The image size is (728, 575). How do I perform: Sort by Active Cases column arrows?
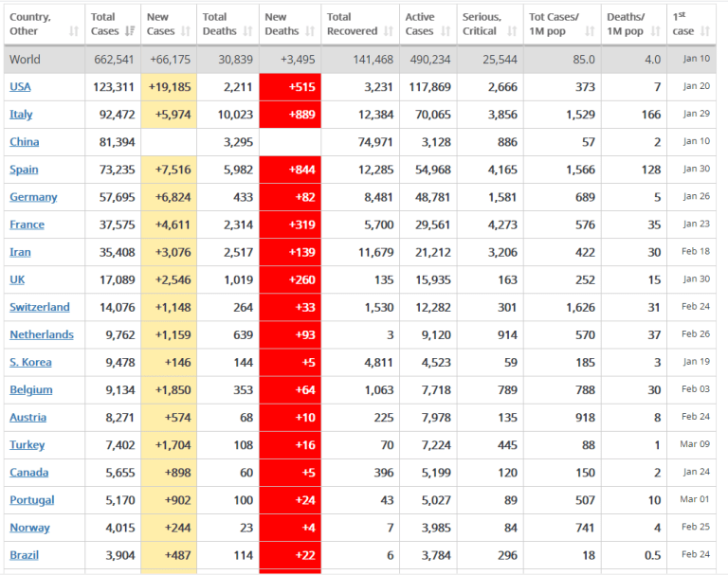446,31
